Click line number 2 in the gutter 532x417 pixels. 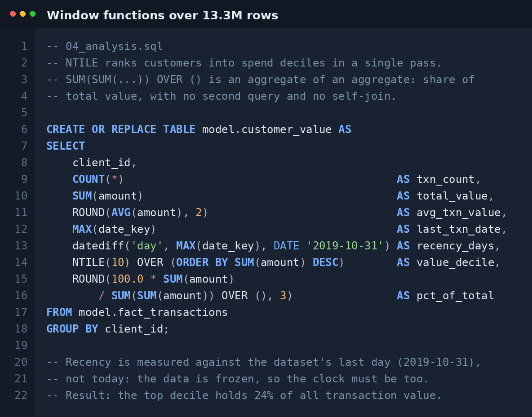pyautogui.click(x=24, y=63)
